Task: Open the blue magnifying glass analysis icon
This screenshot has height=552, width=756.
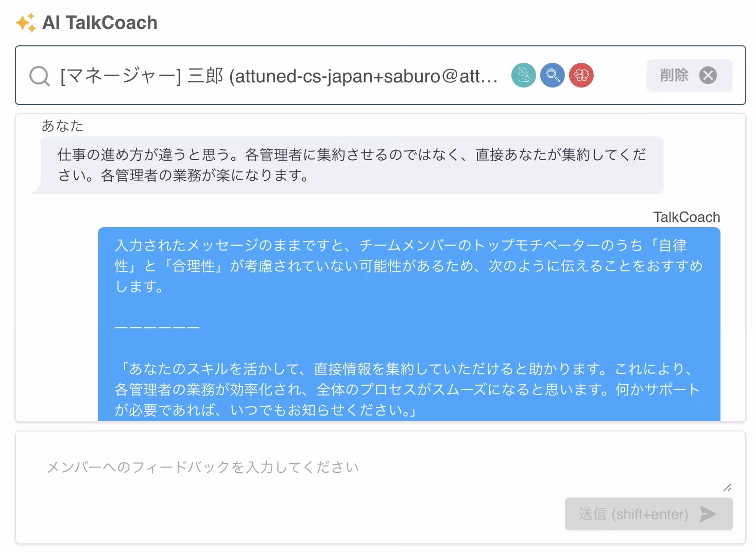Action: pyautogui.click(x=552, y=75)
